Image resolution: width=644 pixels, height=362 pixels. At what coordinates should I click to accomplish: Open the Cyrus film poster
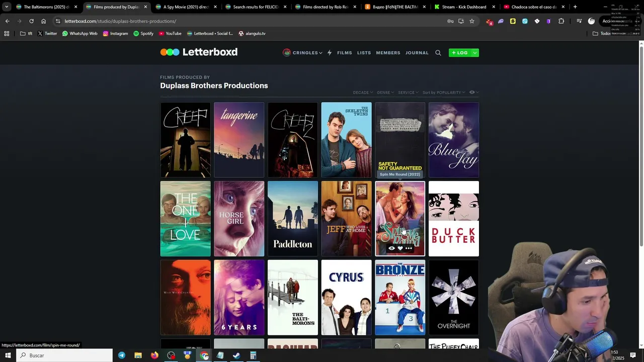pos(347,297)
